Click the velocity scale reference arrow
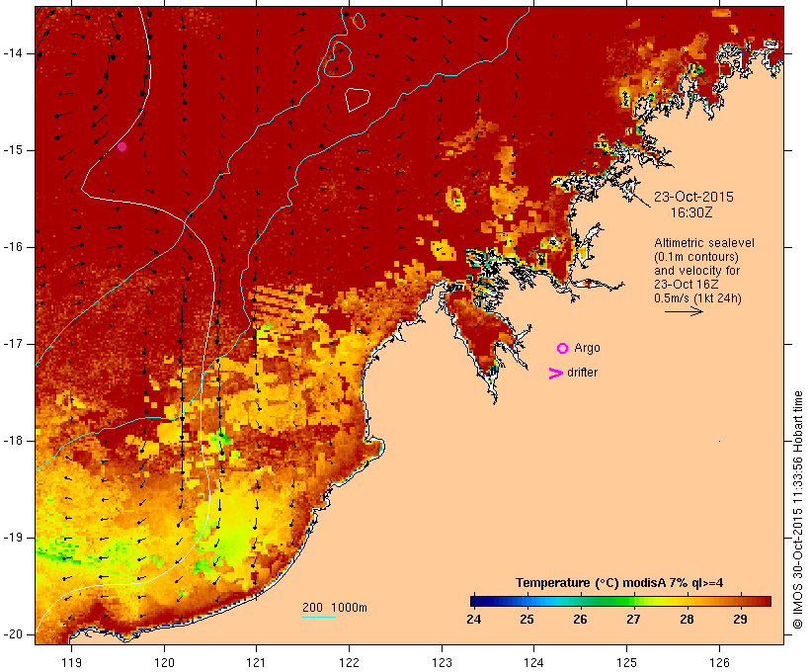 684,311
